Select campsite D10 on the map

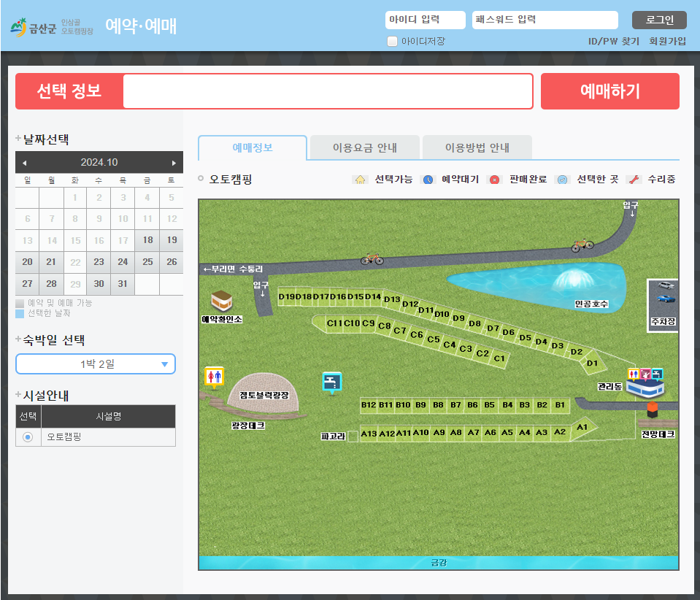click(x=442, y=314)
